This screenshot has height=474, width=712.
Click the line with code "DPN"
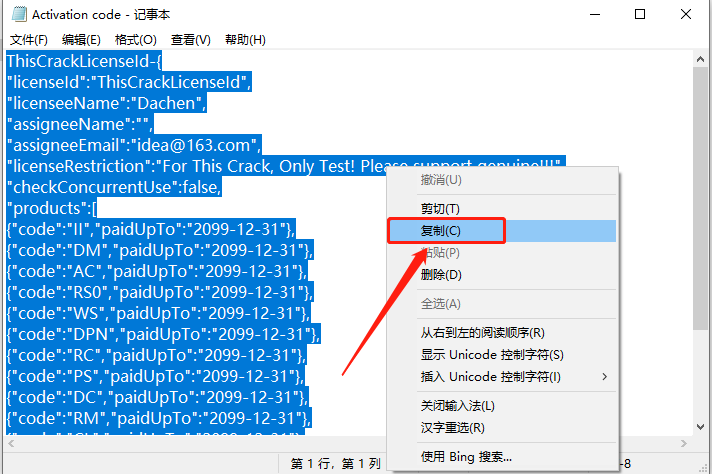click(163, 334)
